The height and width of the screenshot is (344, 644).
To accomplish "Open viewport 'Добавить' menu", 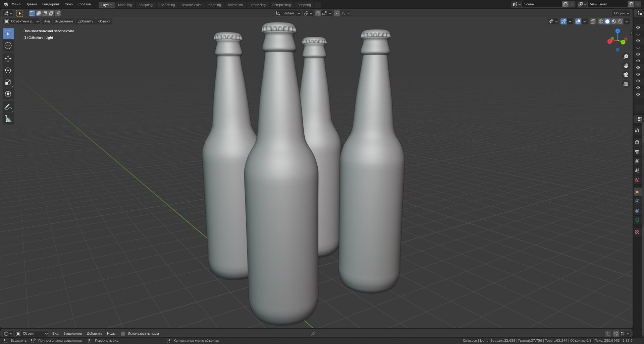I will [86, 21].
